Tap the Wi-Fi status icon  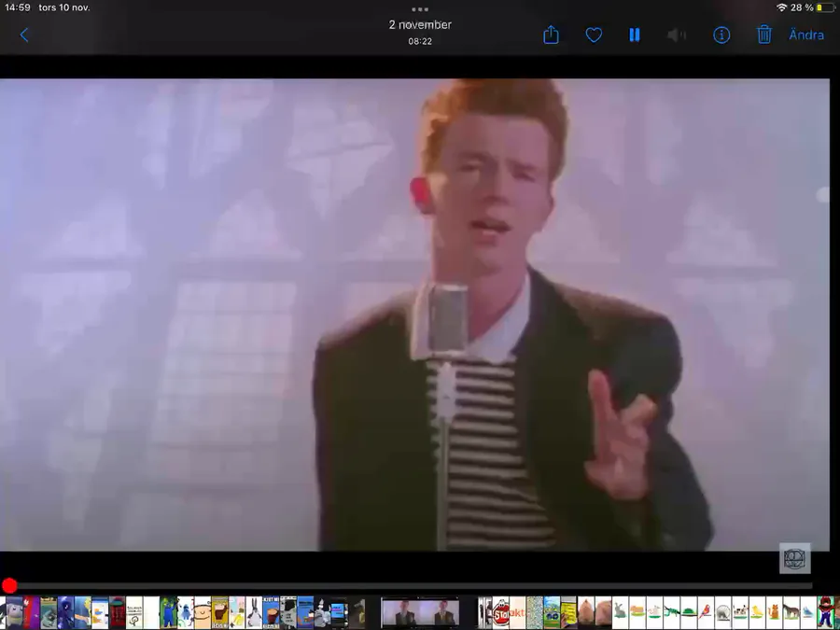coord(781,7)
